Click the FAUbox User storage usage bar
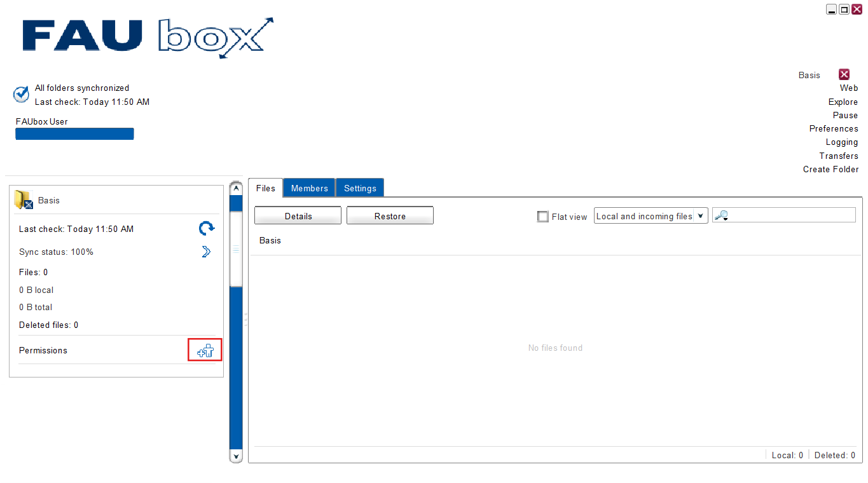This screenshot has width=868, height=483. pos(74,133)
